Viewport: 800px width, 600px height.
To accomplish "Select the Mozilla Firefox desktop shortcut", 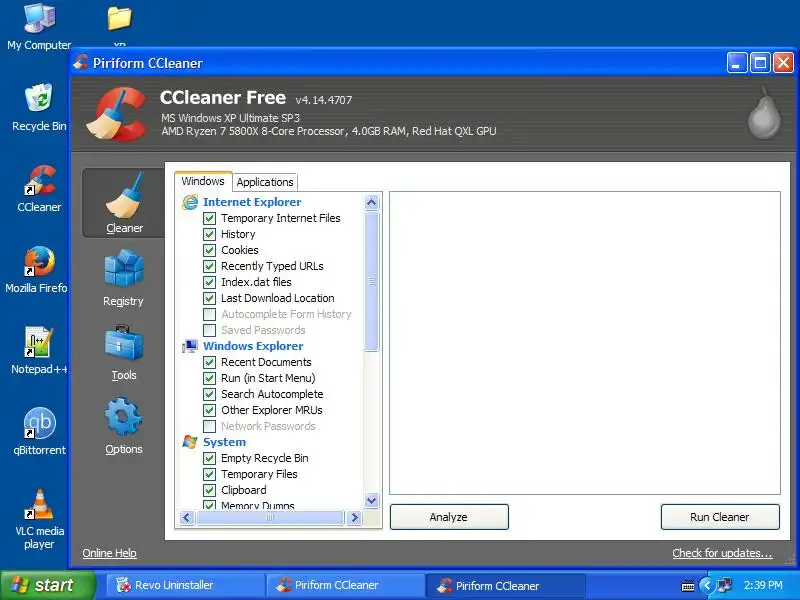I will (x=36, y=269).
